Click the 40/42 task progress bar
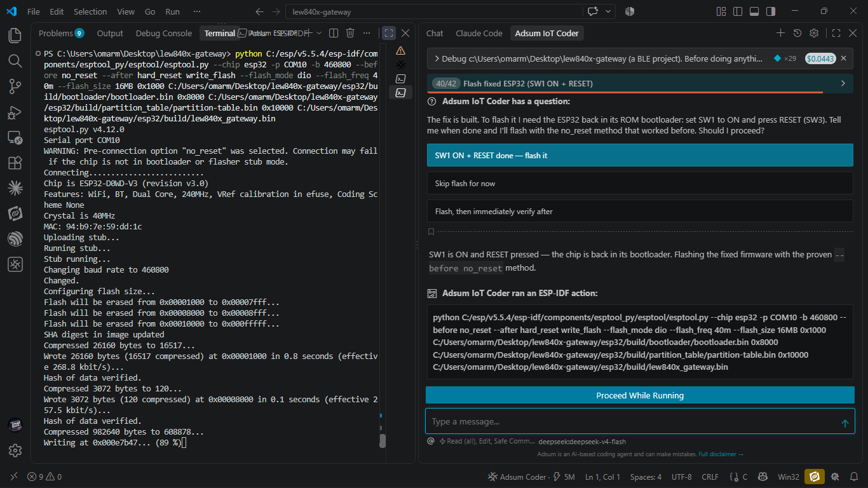The width and height of the screenshot is (868, 488). point(640,83)
